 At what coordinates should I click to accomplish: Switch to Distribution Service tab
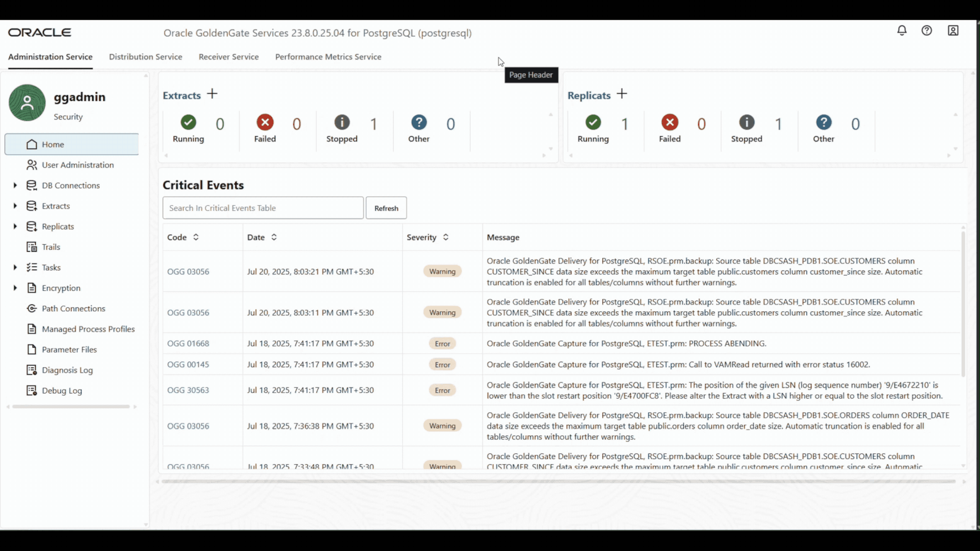pos(146,57)
